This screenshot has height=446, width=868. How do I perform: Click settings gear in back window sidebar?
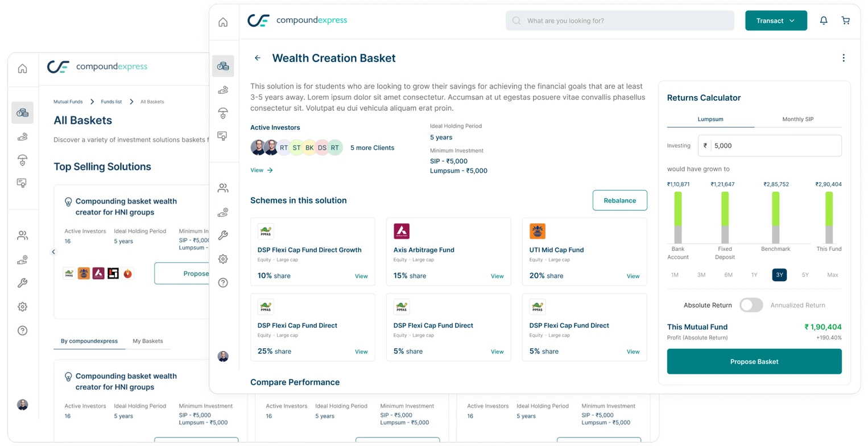[22, 307]
